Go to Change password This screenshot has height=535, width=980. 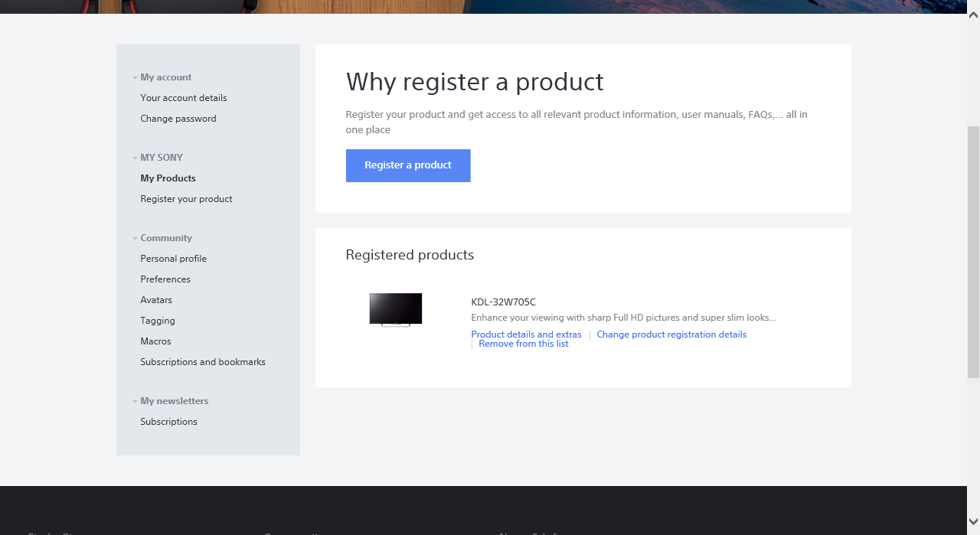click(178, 119)
